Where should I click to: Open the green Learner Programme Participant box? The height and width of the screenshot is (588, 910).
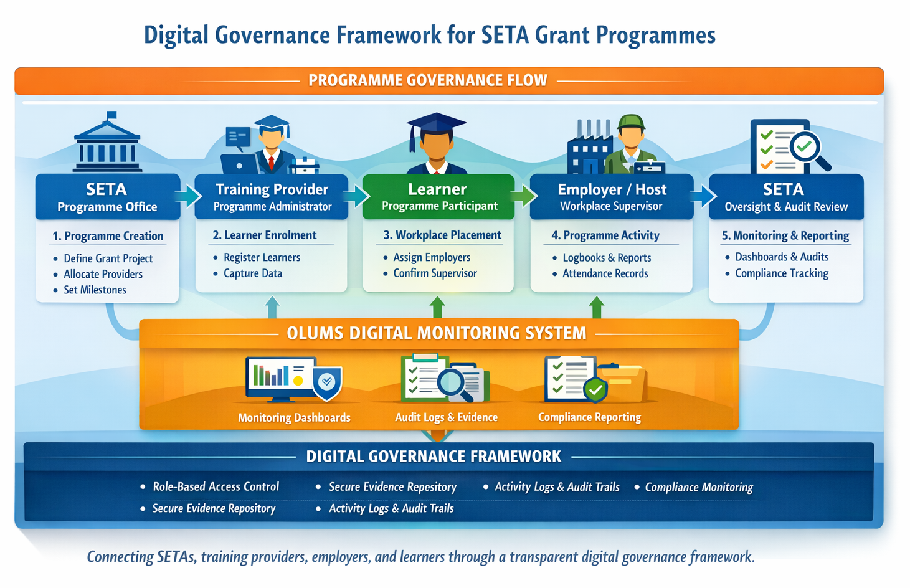(438, 197)
